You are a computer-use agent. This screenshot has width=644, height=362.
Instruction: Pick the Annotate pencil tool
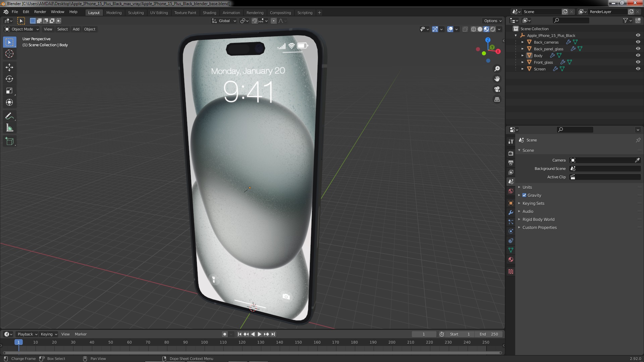tap(9, 116)
